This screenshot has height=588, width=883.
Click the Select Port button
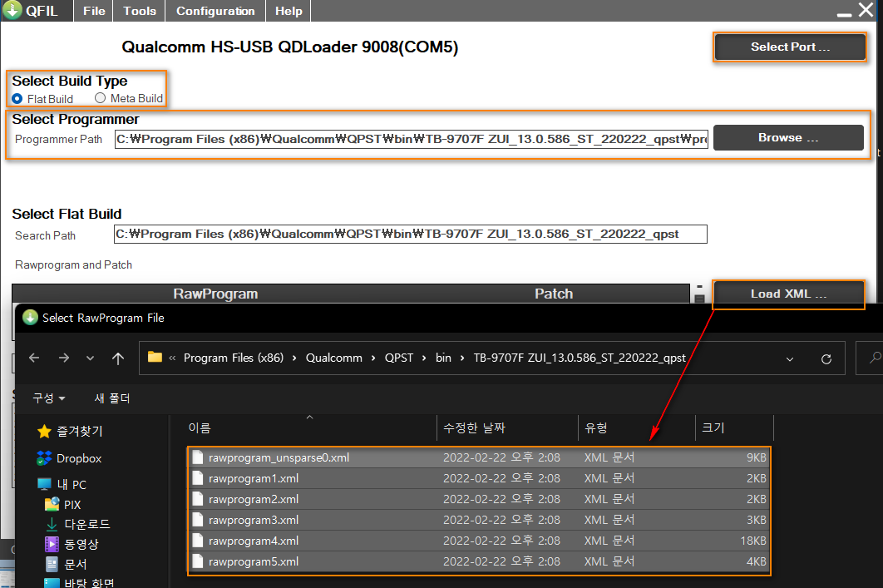tap(790, 47)
